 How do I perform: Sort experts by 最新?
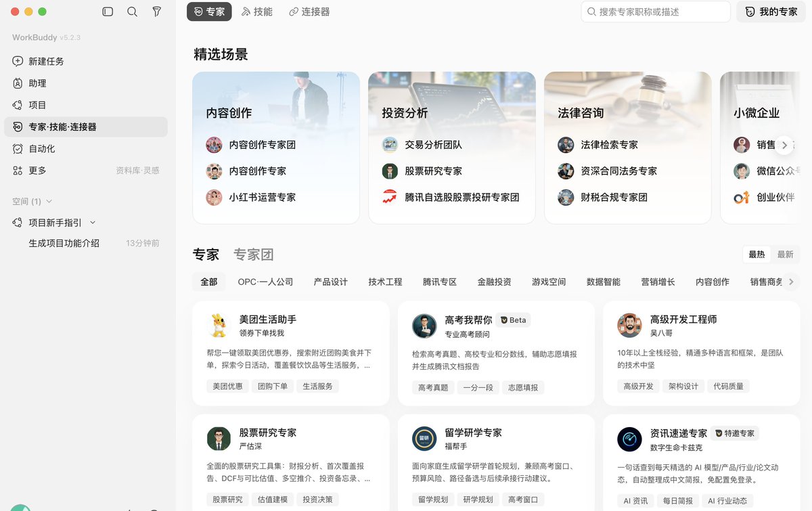coord(785,254)
